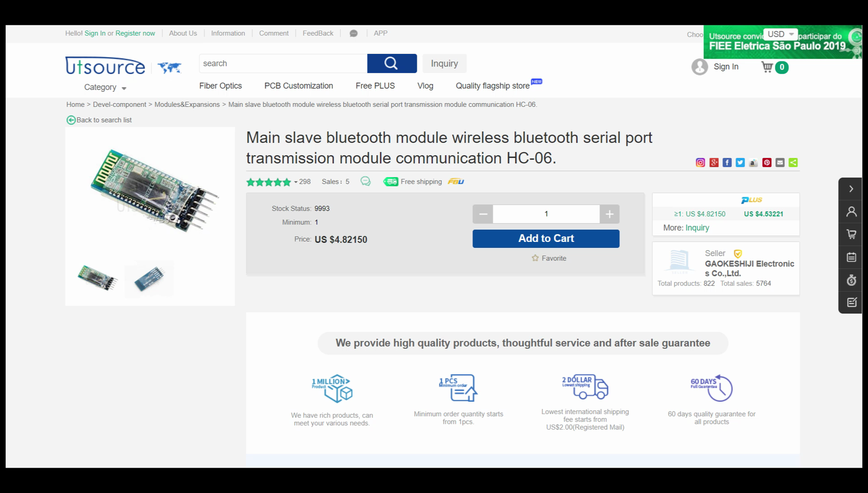Go to Home breadcrumb
The width and height of the screenshot is (868, 493).
[75, 104]
